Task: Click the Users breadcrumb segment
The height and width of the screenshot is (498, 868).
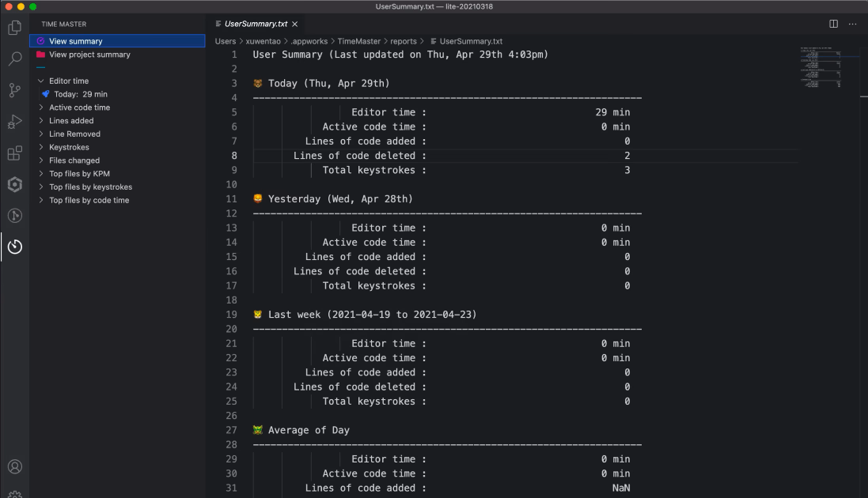Action: point(226,41)
